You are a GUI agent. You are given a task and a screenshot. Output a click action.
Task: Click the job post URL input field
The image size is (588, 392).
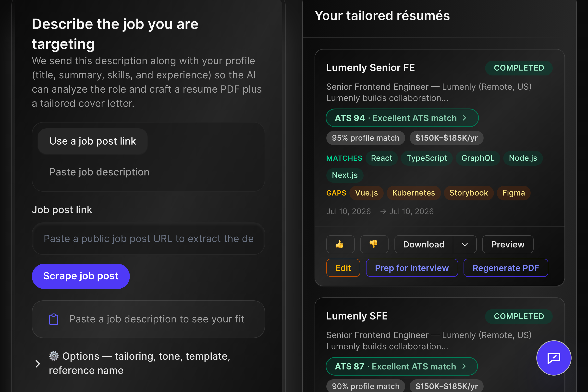[148, 238]
